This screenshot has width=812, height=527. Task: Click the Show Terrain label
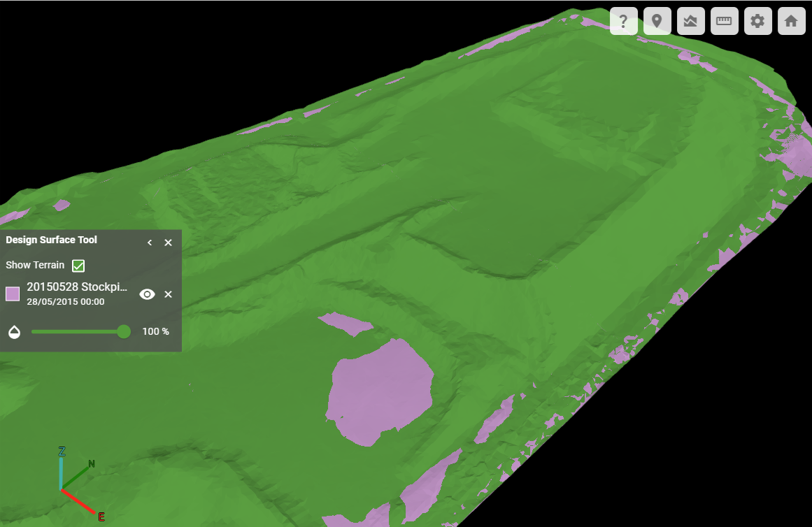click(35, 265)
